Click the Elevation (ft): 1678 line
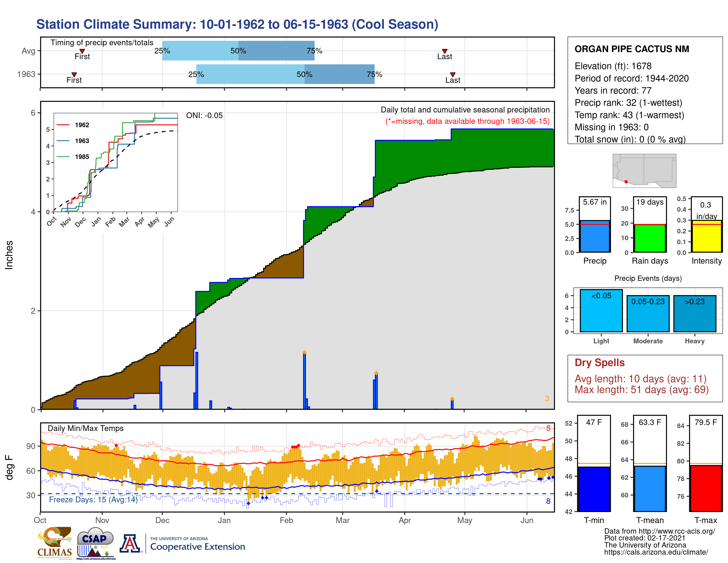 (613, 66)
